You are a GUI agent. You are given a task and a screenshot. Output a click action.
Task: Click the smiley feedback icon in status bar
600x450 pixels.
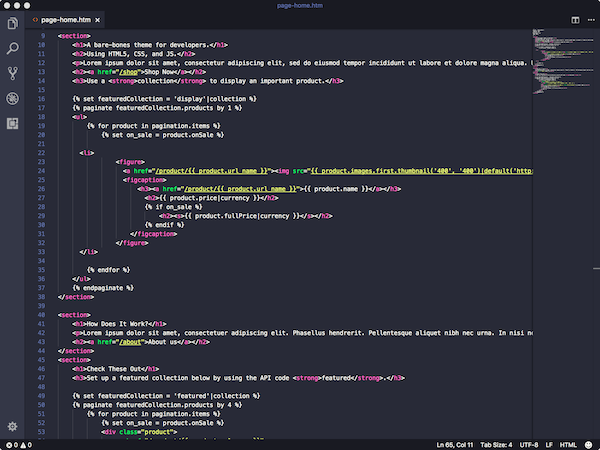589,445
